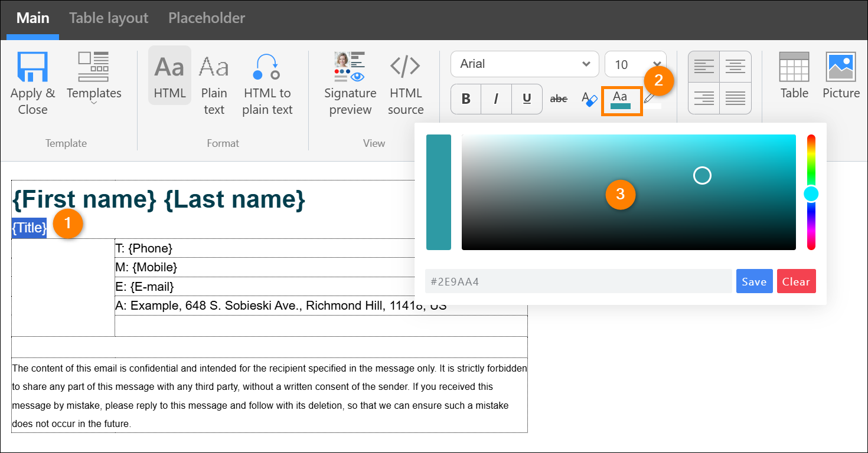Toggle underline formatting
868x453 pixels.
click(527, 99)
